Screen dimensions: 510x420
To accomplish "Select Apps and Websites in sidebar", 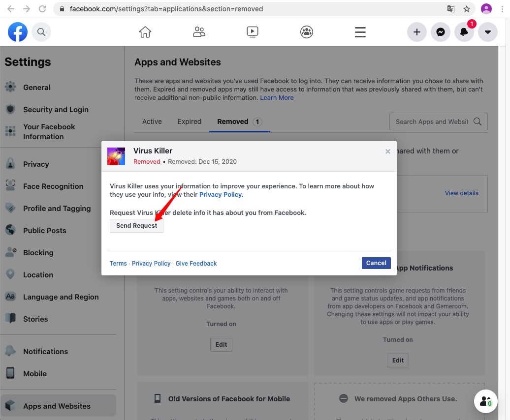I will click(58, 406).
